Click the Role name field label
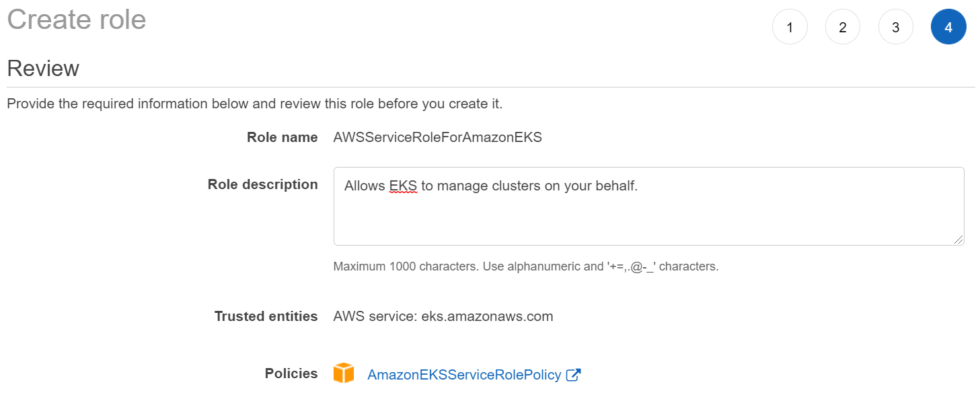This screenshot has height=397, width=980. click(x=282, y=138)
